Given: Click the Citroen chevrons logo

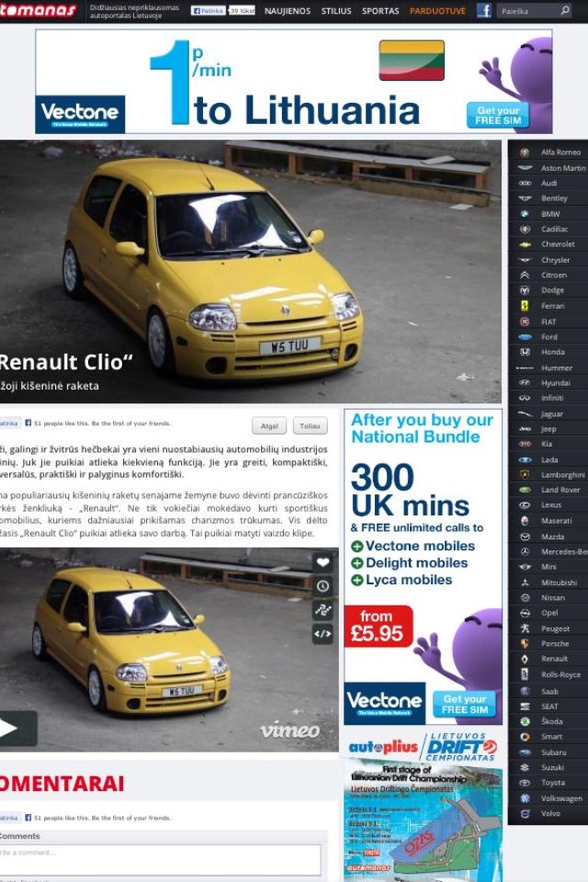Looking at the screenshot, I should click(x=525, y=275).
